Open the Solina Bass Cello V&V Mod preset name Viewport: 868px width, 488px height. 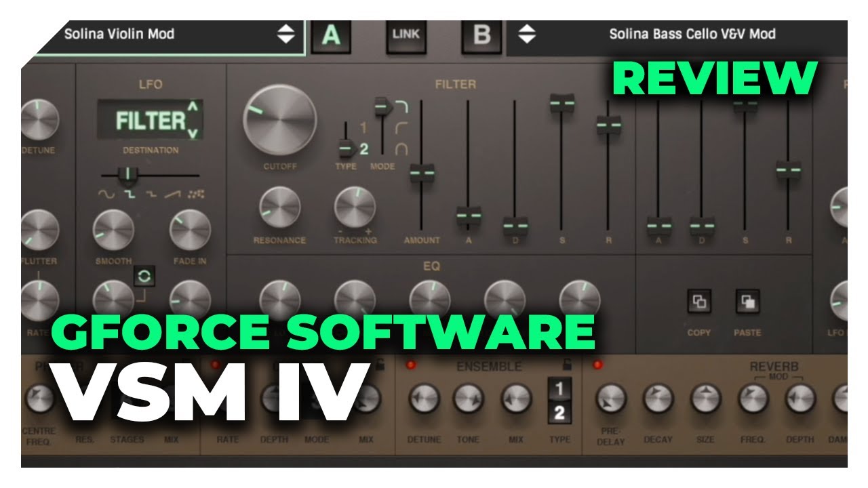[692, 34]
